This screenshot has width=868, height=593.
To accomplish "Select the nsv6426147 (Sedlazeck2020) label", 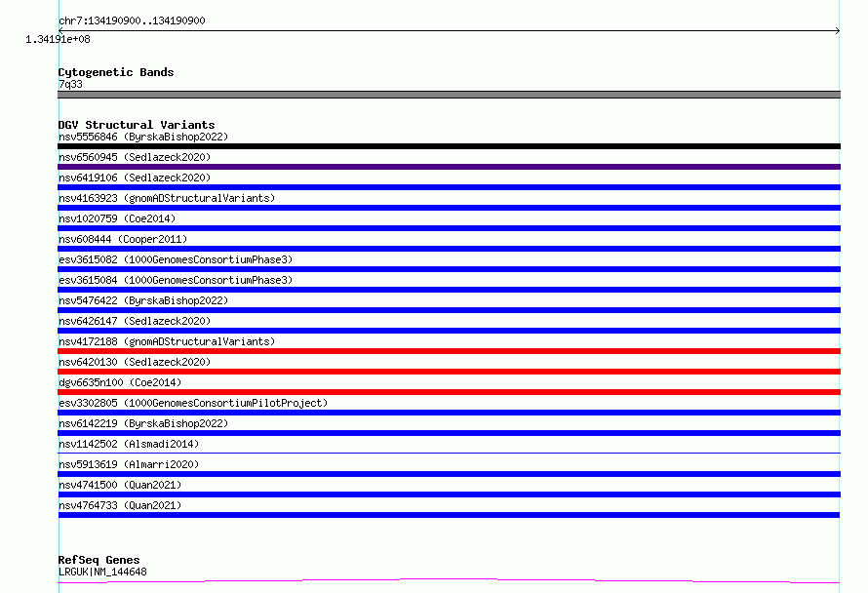I will [135, 321].
